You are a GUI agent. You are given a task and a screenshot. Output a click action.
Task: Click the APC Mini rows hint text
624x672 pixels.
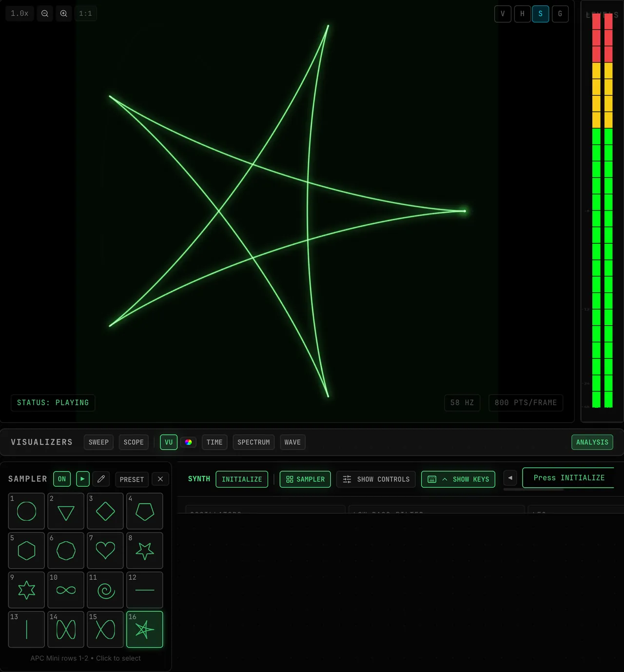tap(85, 658)
